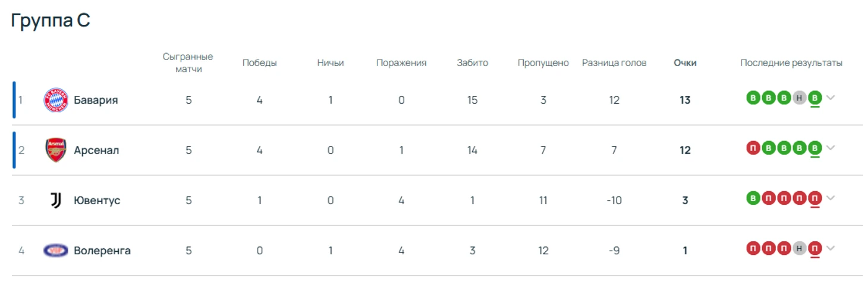Open the Волеренга team page
Image resolution: width=868 pixels, height=287 pixels.
[x=102, y=250]
